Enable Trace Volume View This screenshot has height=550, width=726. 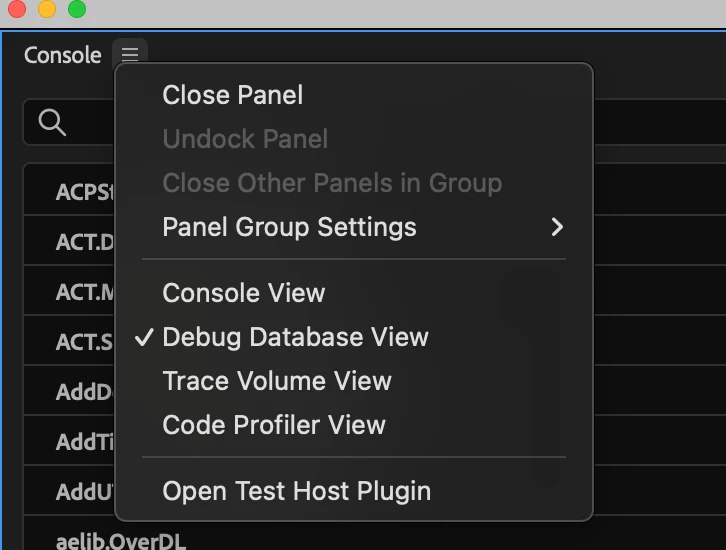tap(276, 381)
